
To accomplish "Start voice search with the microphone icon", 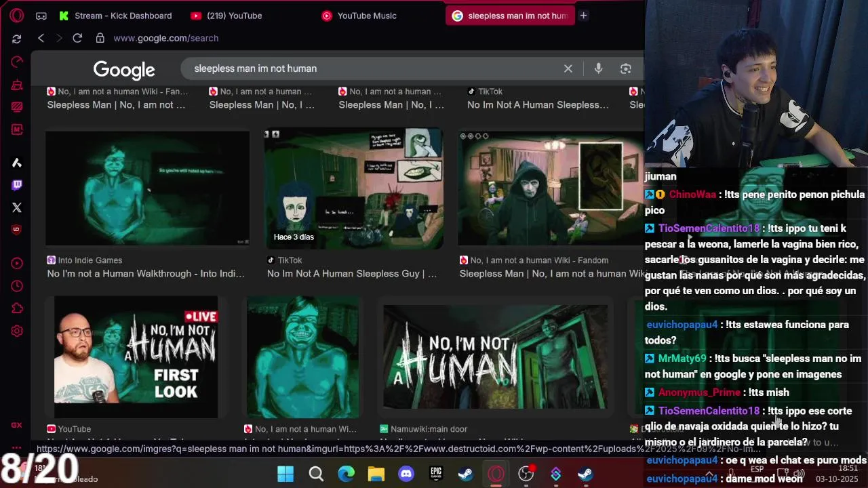I will 598,68.
